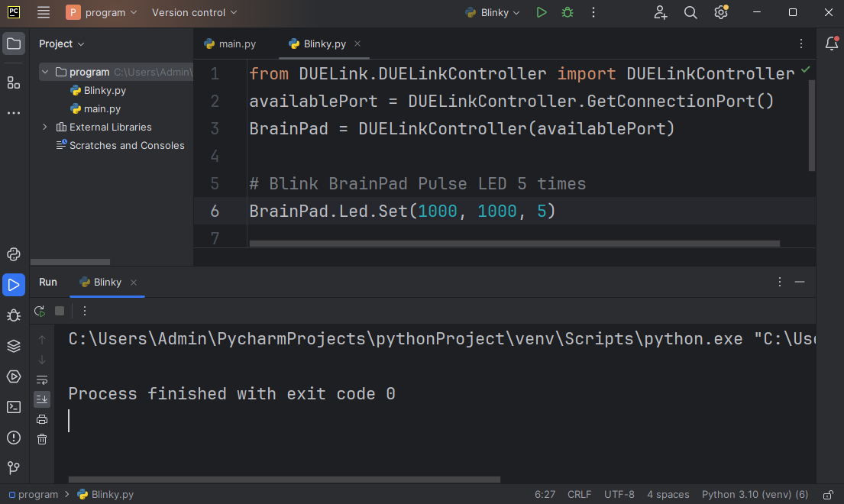
Task: Toggle scroll to end of console output
Action: point(42,399)
